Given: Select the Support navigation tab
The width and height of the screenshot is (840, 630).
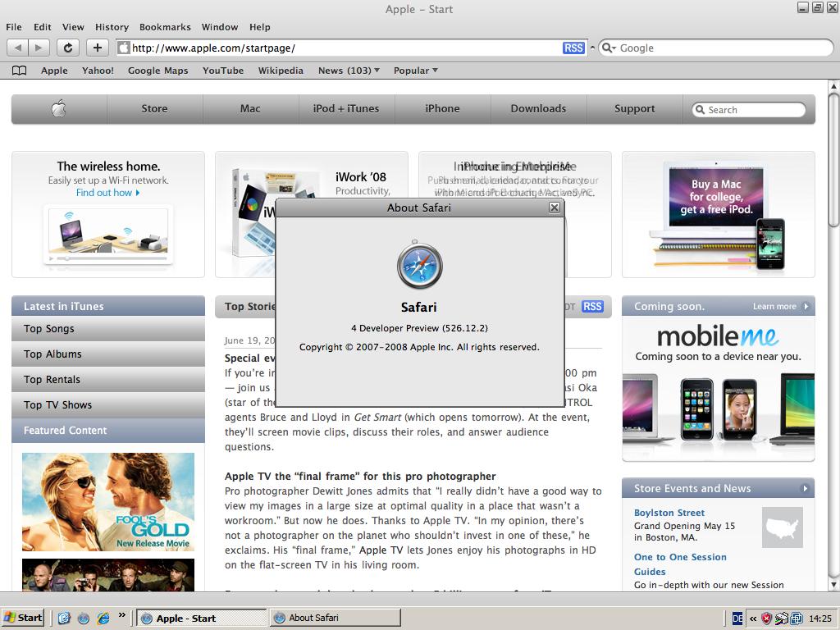Looking at the screenshot, I should click(635, 109).
